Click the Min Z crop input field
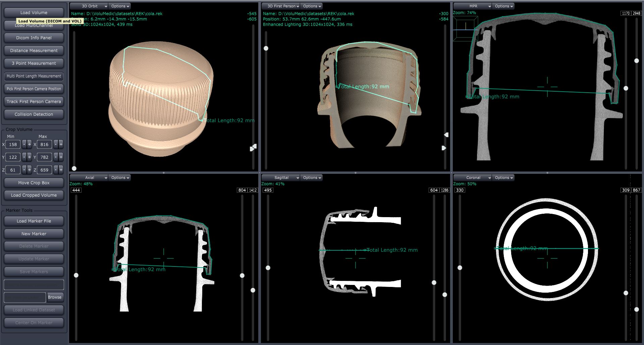 (x=13, y=170)
